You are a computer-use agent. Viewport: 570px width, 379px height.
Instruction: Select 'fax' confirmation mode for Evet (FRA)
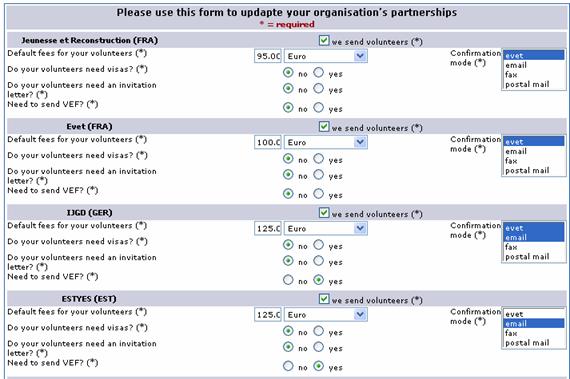point(534,161)
